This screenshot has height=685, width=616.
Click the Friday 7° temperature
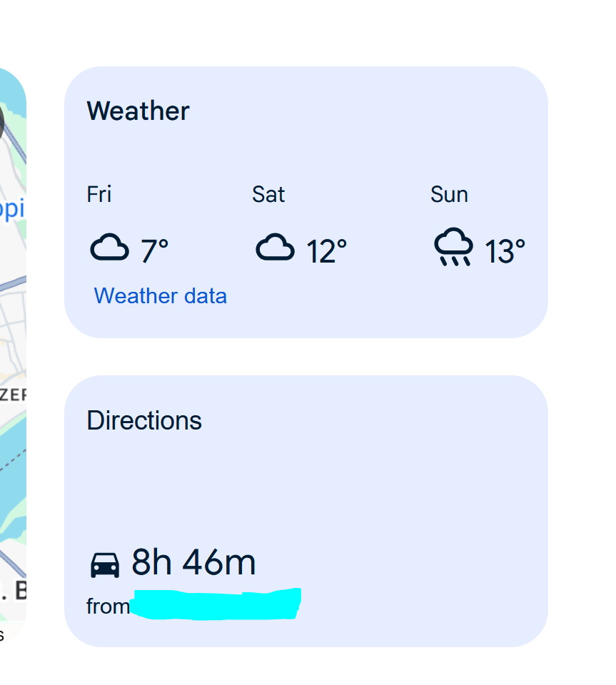click(154, 251)
